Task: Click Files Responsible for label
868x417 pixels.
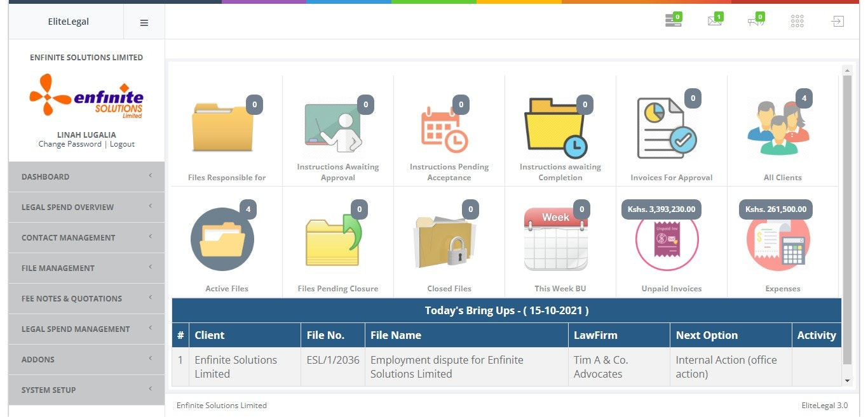Action: [227, 178]
